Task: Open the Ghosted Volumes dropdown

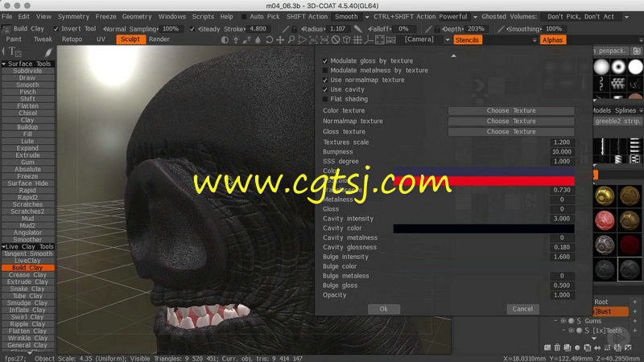Action: [x=626, y=17]
